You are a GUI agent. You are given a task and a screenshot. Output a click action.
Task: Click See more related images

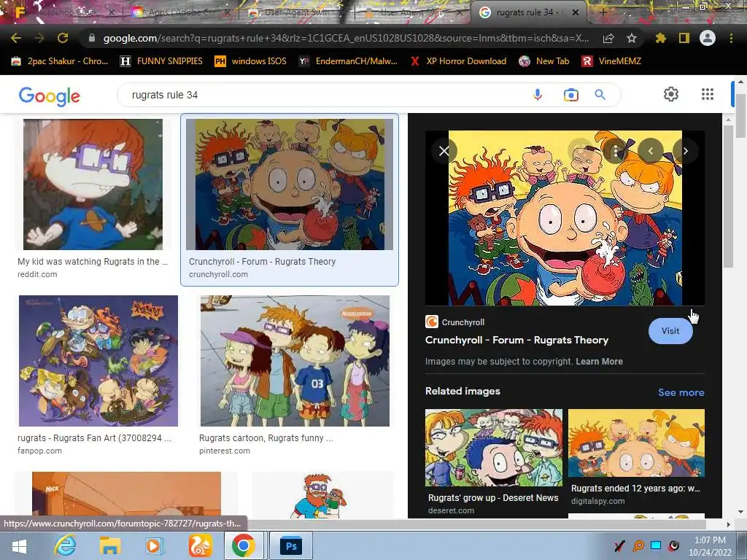coord(681,392)
